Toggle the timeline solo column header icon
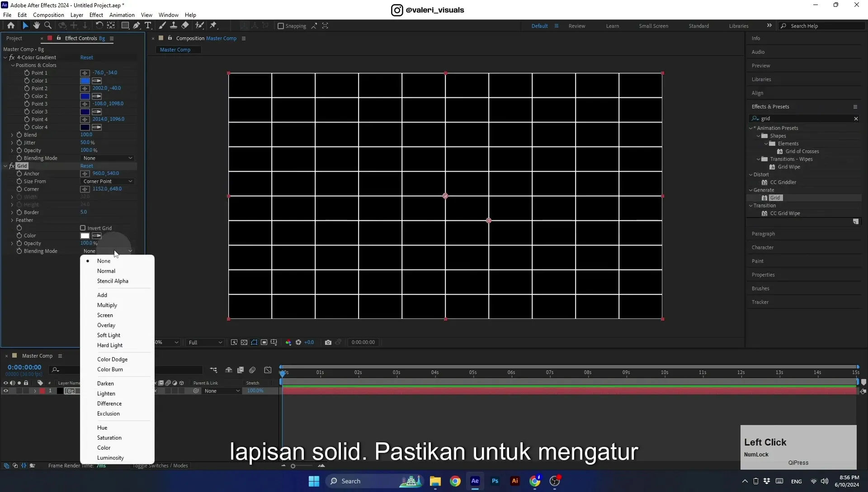 point(19,383)
